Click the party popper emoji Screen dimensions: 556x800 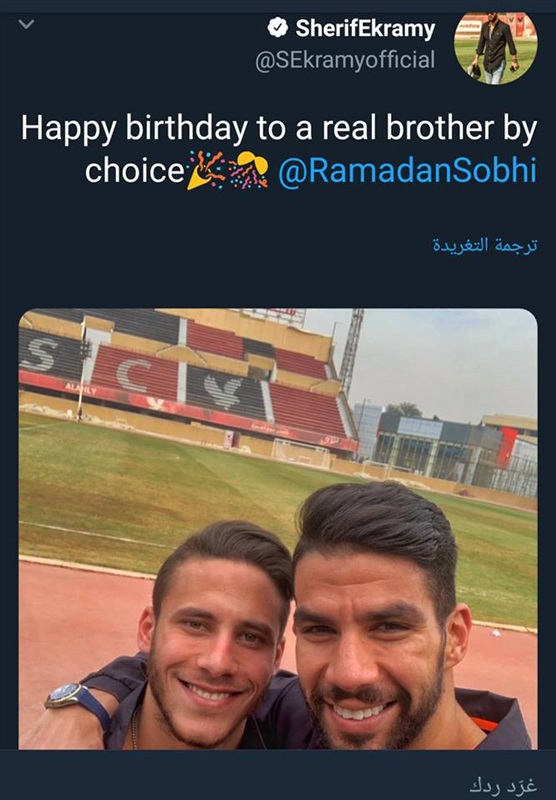pos(206,170)
